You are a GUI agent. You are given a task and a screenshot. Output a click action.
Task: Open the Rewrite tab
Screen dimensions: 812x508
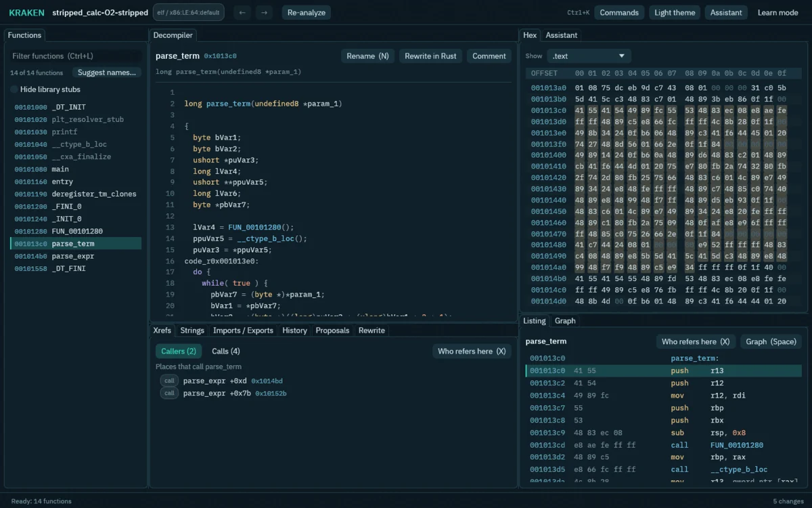click(371, 331)
